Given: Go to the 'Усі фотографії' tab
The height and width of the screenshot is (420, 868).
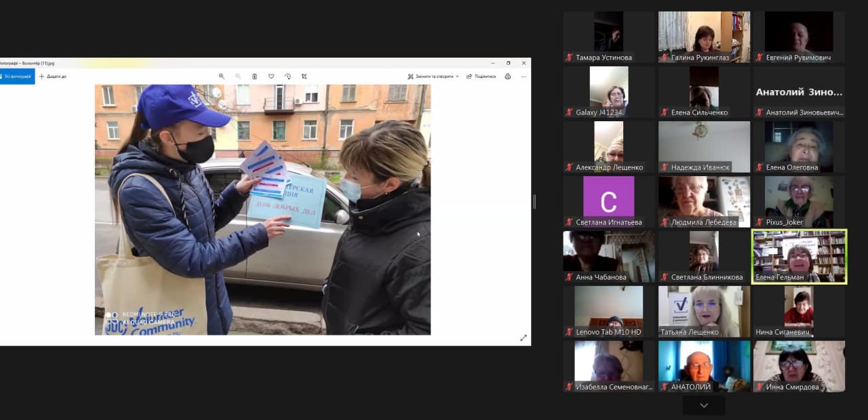Looking at the screenshot, I should coord(16,77).
